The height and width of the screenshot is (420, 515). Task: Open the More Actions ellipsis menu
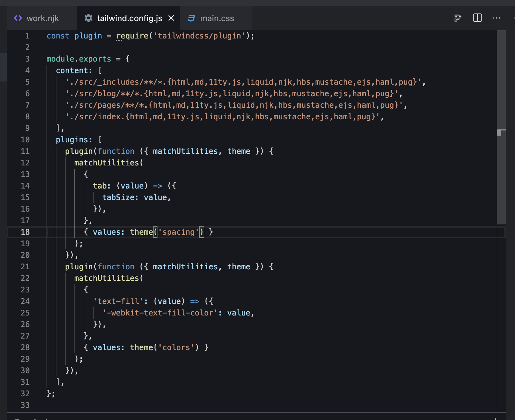[x=496, y=18]
